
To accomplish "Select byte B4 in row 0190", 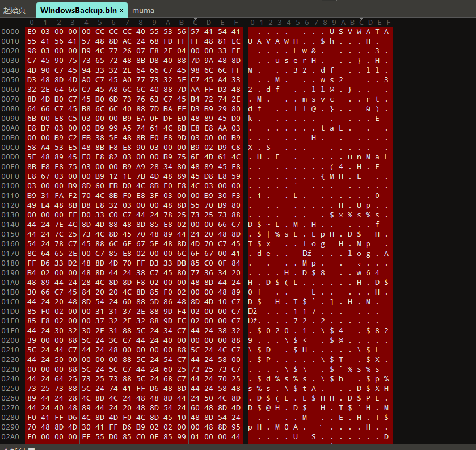I will coord(32,273).
